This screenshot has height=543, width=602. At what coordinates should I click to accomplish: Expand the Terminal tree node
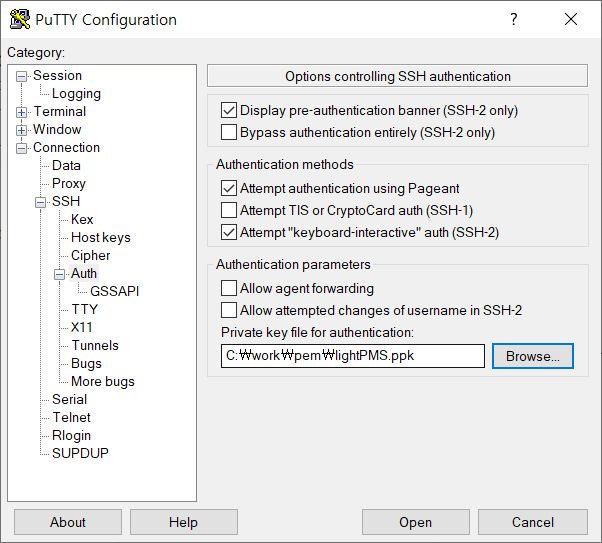coord(22,112)
